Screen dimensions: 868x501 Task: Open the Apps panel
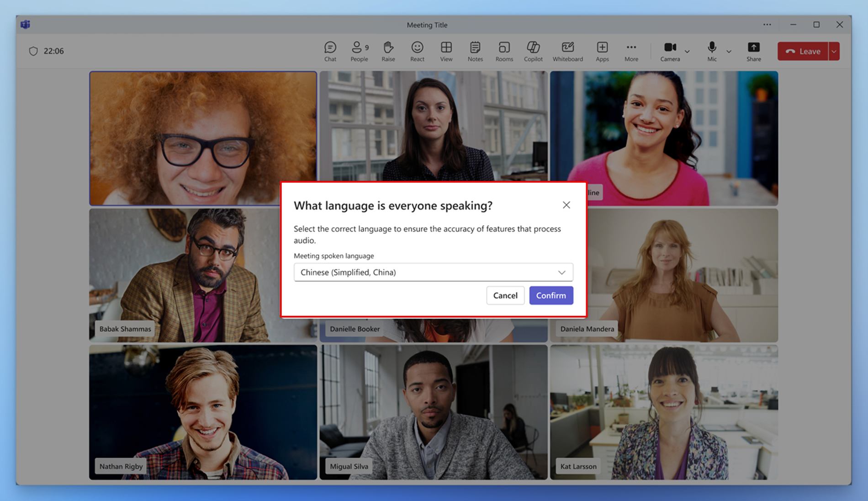click(602, 51)
